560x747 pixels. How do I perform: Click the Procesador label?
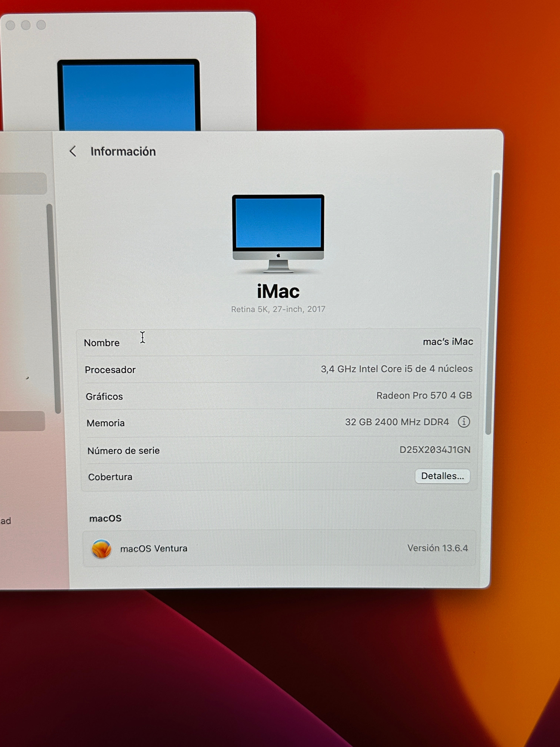(110, 370)
